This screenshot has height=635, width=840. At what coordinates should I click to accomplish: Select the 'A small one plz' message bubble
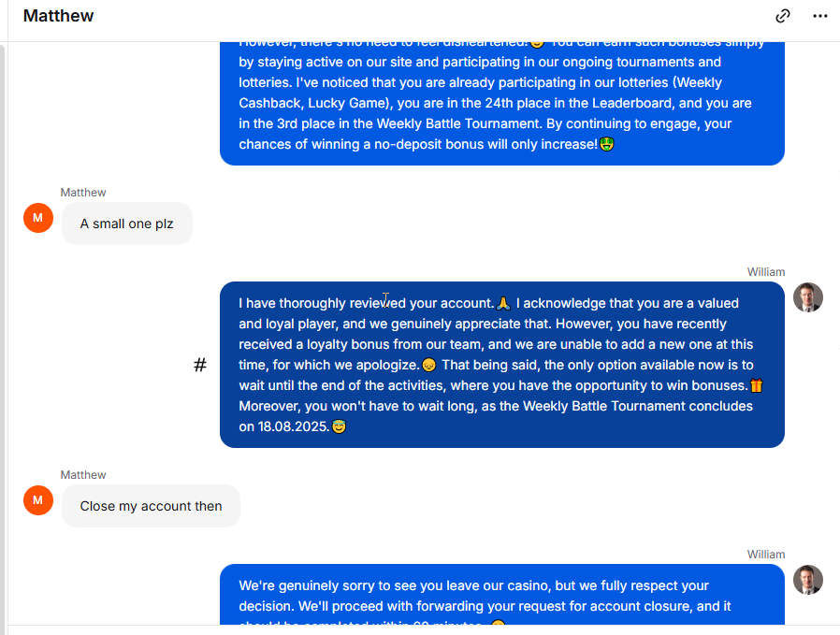coord(127,224)
